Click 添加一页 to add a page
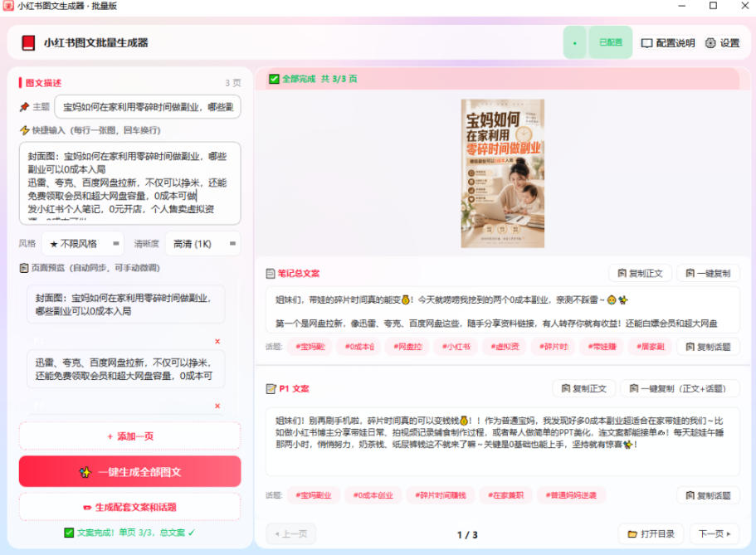 coord(129,436)
